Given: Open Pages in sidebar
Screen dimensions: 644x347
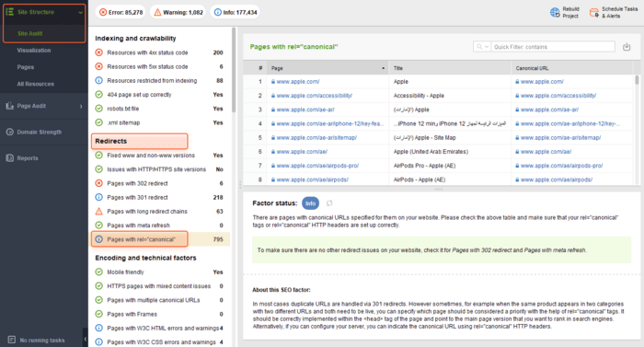Looking at the screenshot, I should [26, 67].
